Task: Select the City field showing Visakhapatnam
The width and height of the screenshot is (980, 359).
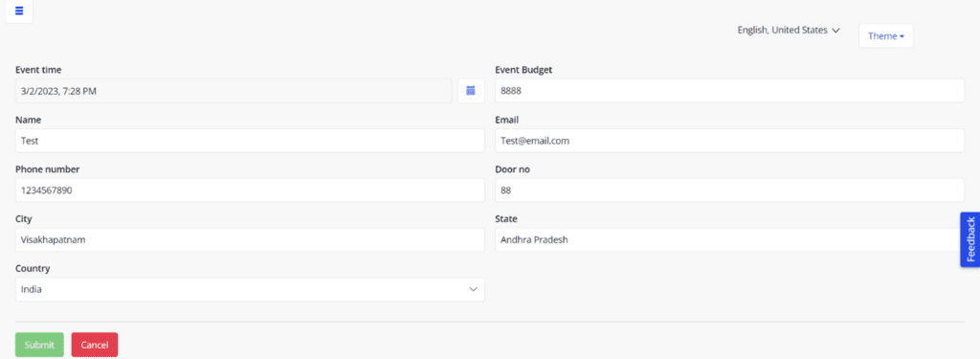Action: coord(250,239)
